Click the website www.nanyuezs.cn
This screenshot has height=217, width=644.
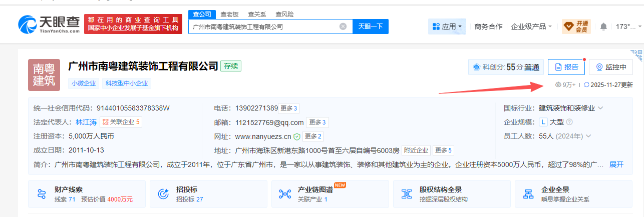[263, 136]
